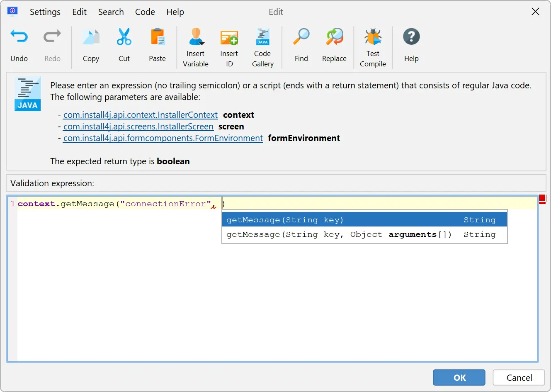Close the Edit dialog

click(535, 12)
